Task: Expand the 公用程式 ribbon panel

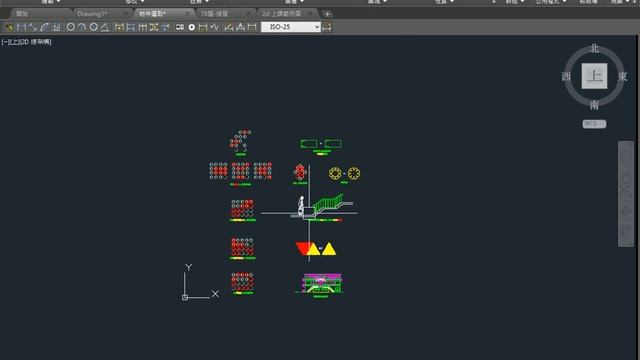Action: (550, 2)
